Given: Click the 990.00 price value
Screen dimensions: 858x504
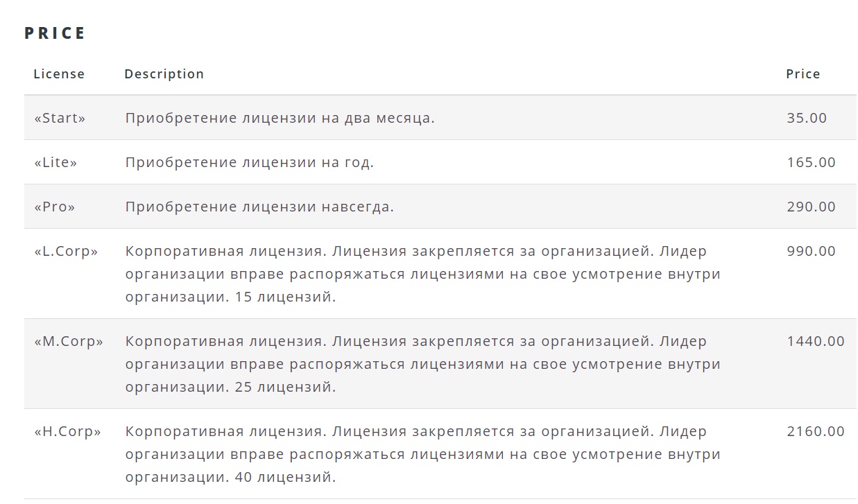Looking at the screenshot, I should click(x=812, y=251).
